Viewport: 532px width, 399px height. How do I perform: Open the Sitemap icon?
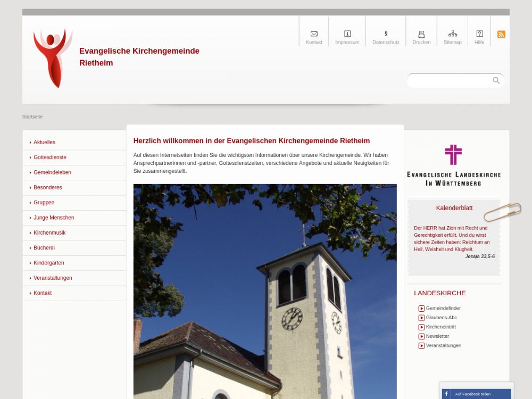point(453,34)
